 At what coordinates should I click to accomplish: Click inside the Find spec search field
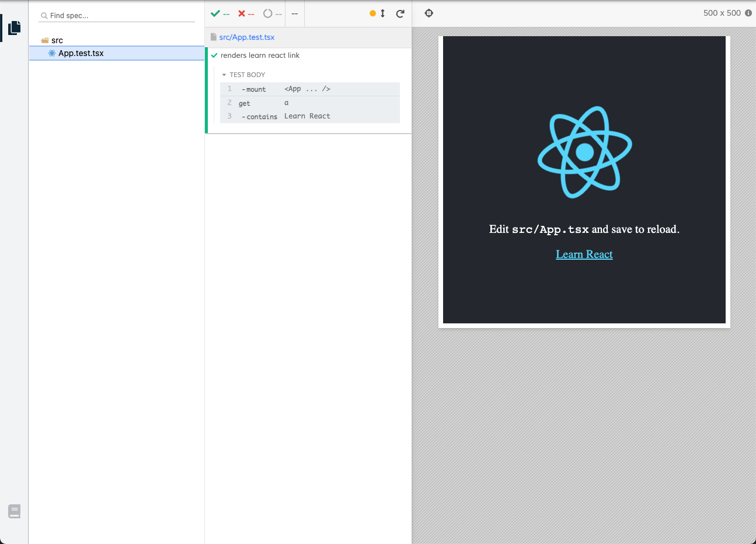(117, 16)
